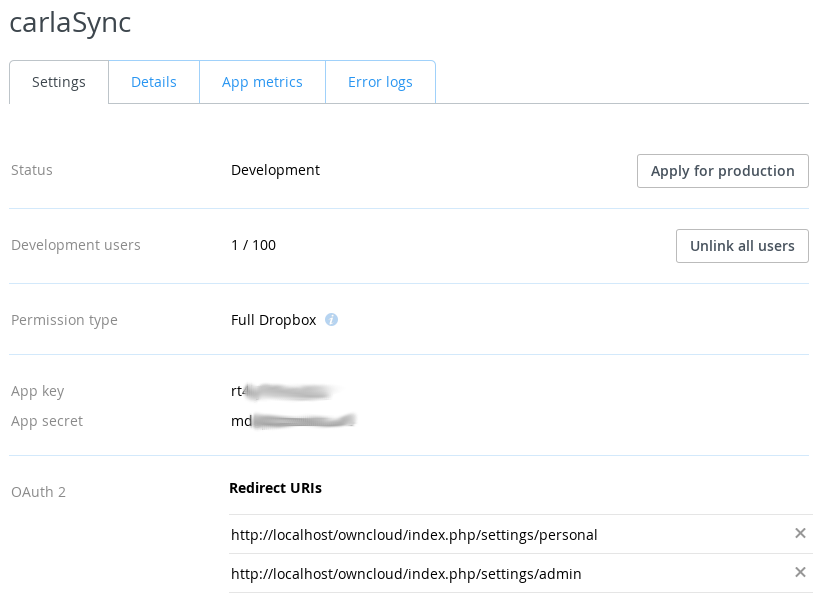Image resolution: width=818 pixels, height=593 pixels.
Task: Click Unlink all users
Action: tap(742, 245)
